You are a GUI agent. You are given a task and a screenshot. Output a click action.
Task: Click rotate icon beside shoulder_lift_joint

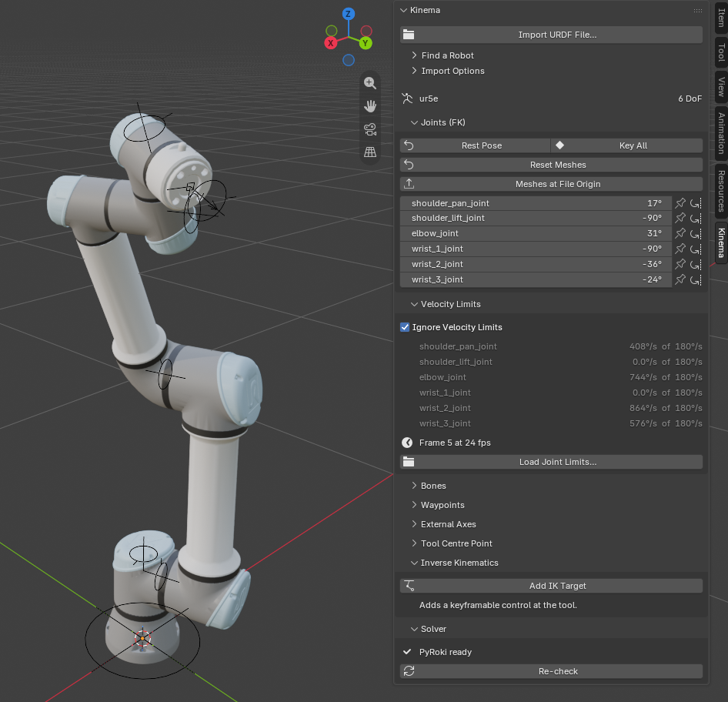pos(696,218)
